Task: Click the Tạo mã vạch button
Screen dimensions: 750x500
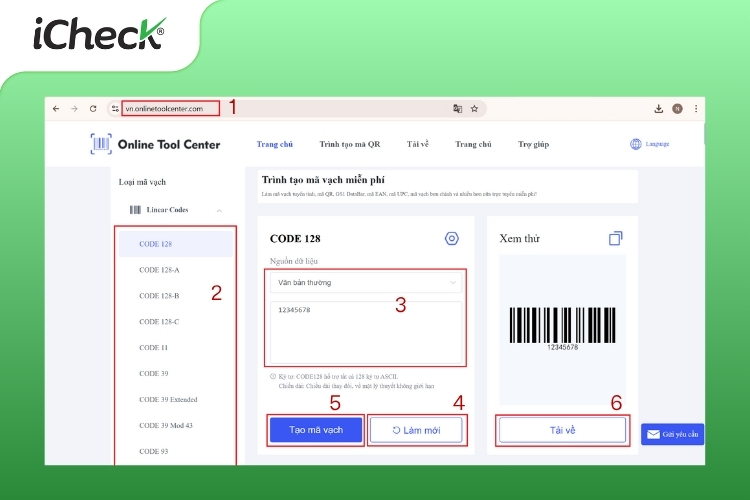Action: click(x=316, y=430)
